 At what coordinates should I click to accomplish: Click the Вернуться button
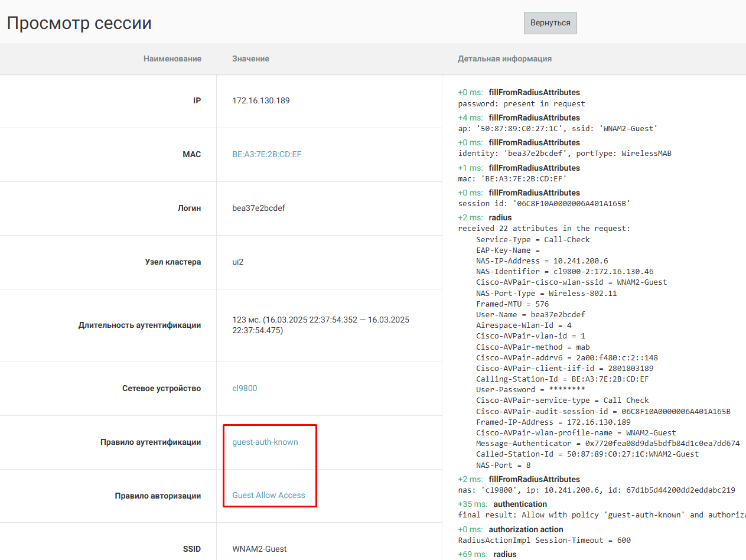pos(550,23)
